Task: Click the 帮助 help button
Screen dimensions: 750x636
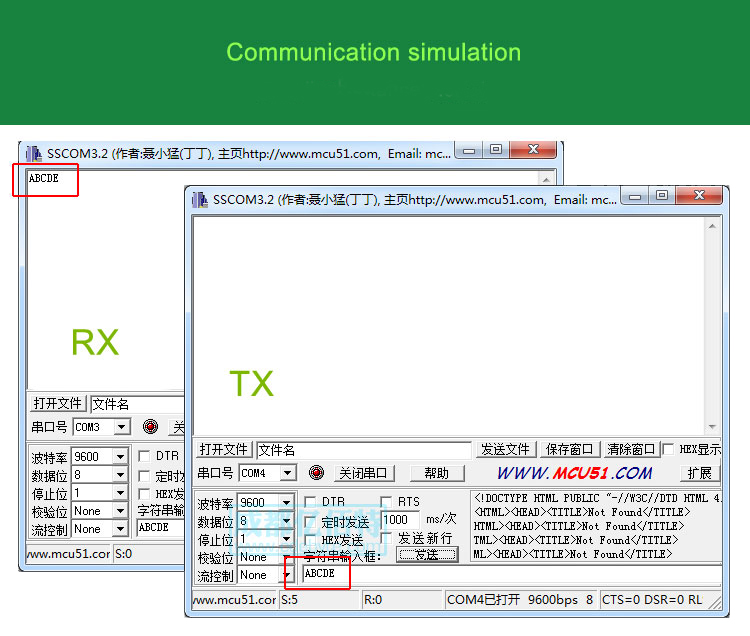Action: pyautogui.click(x=436, y=473)
